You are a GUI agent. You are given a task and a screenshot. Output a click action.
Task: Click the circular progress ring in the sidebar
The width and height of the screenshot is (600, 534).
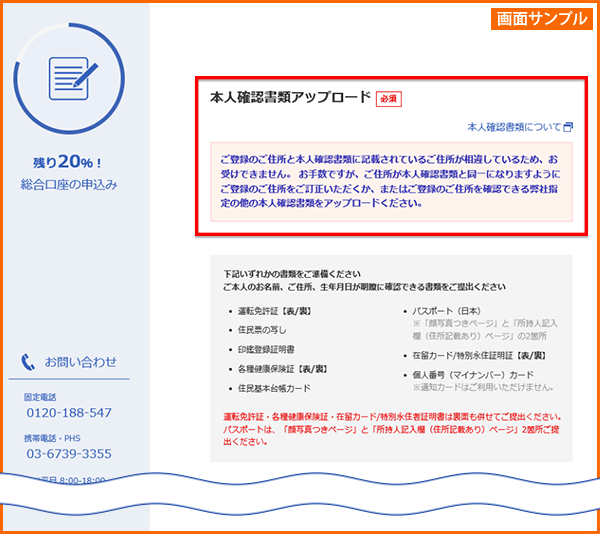[69, 78]
